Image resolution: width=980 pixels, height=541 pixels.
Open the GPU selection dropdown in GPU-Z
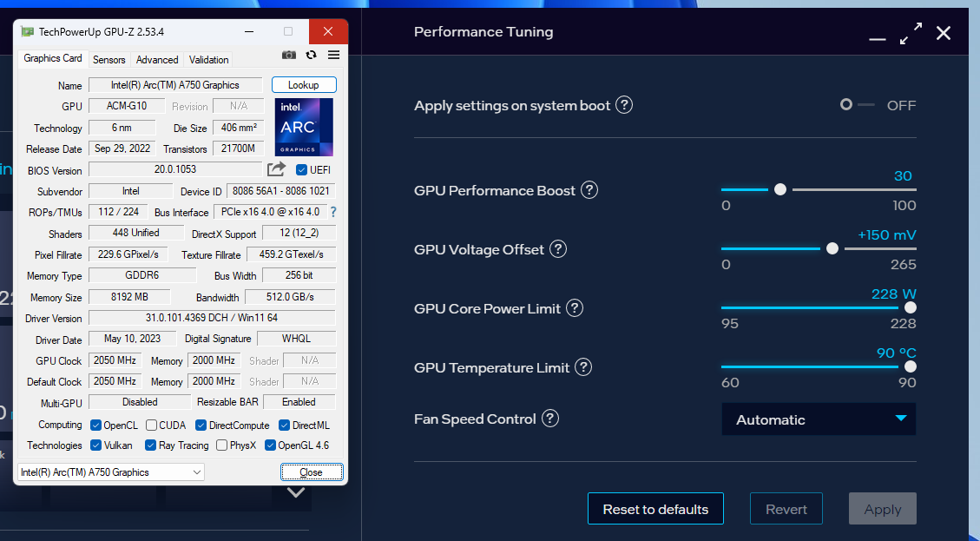pos(110,472)
